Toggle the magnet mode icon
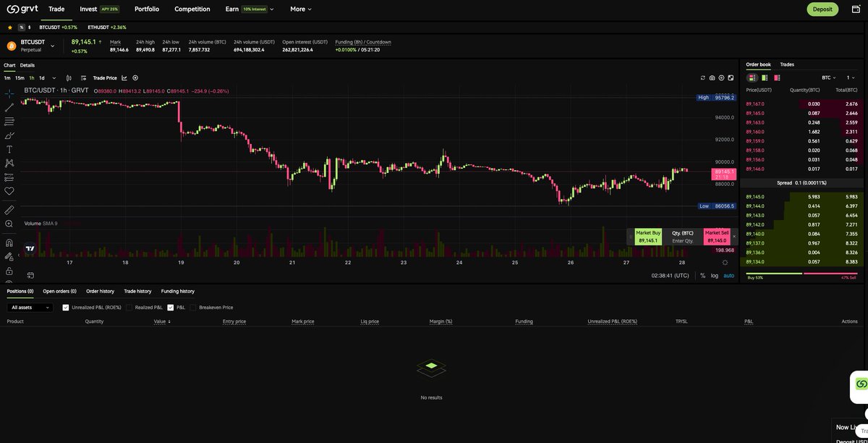 click(x=9, y=242)
